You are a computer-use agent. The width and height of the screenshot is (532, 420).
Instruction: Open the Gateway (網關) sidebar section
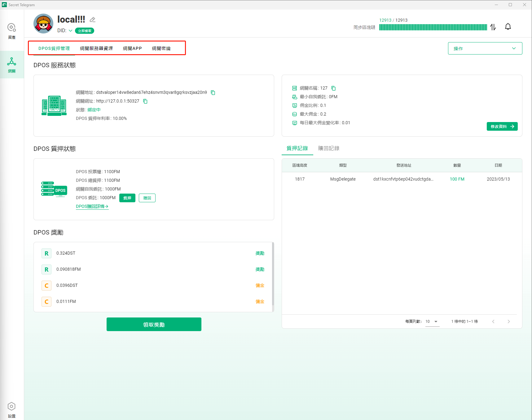pyautogui.click(x=12, y=65)
